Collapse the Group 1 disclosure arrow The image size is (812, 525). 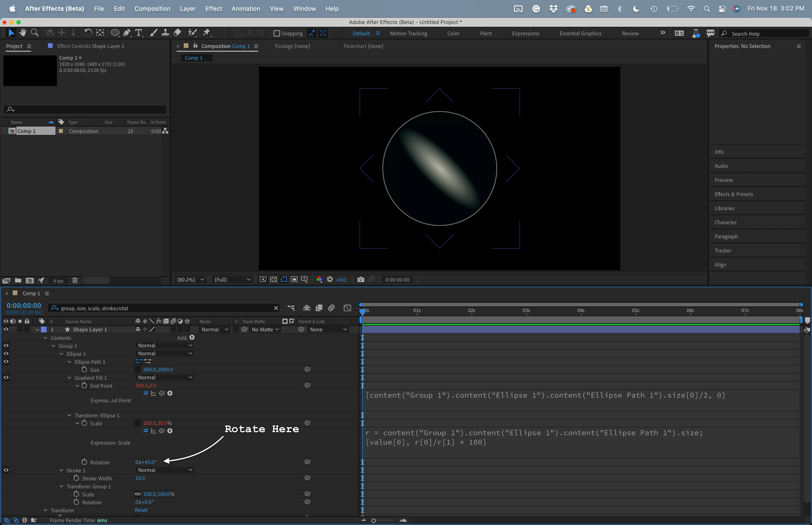pyautogui.click(x=54, y=346)
